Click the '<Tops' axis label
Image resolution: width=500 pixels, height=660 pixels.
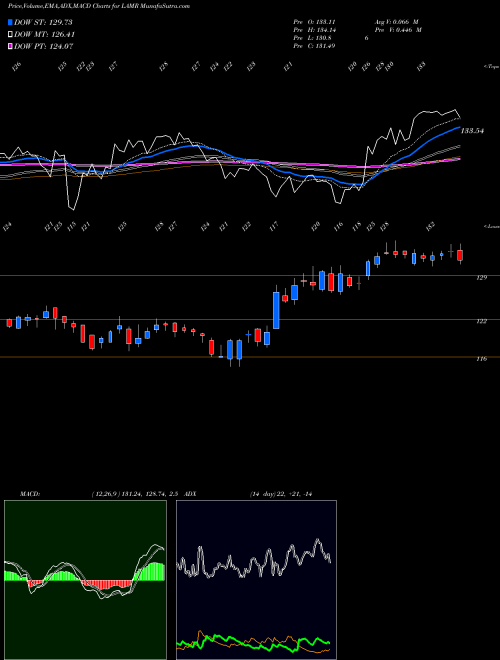point(491,67)
